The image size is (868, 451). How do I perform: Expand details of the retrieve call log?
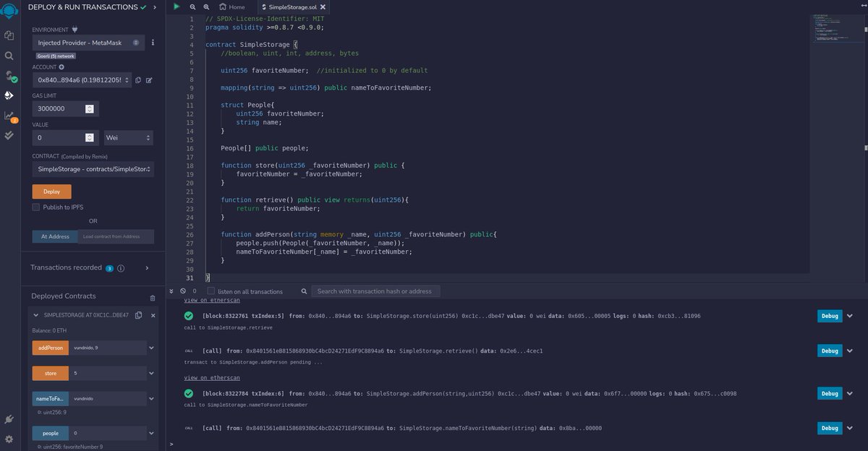pos(850,351)
